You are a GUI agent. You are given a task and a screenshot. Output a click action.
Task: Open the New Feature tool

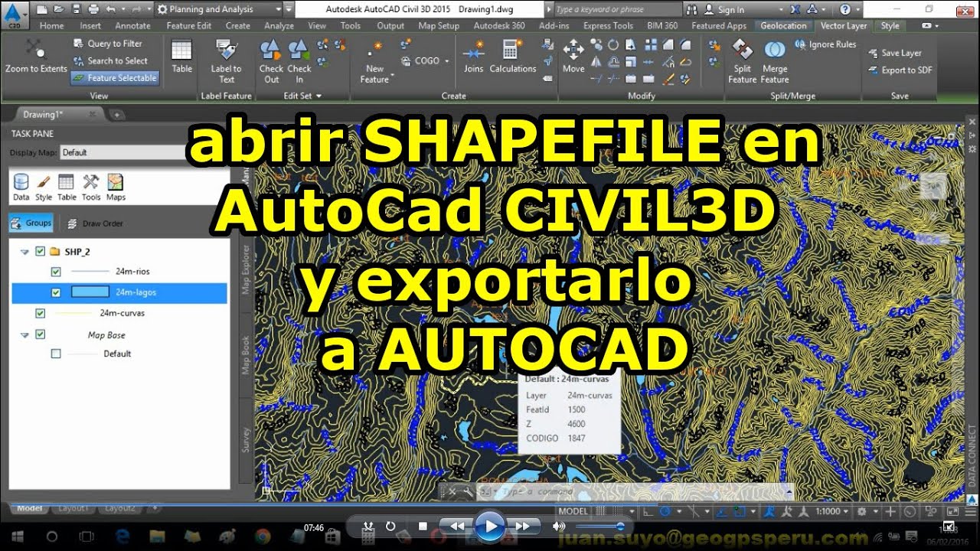tap(374, 61)
